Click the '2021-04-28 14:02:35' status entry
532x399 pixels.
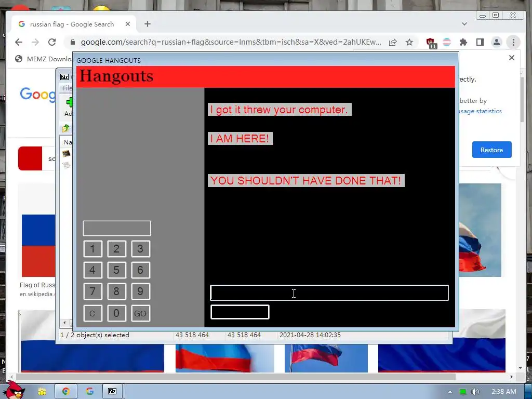(310, 335)
